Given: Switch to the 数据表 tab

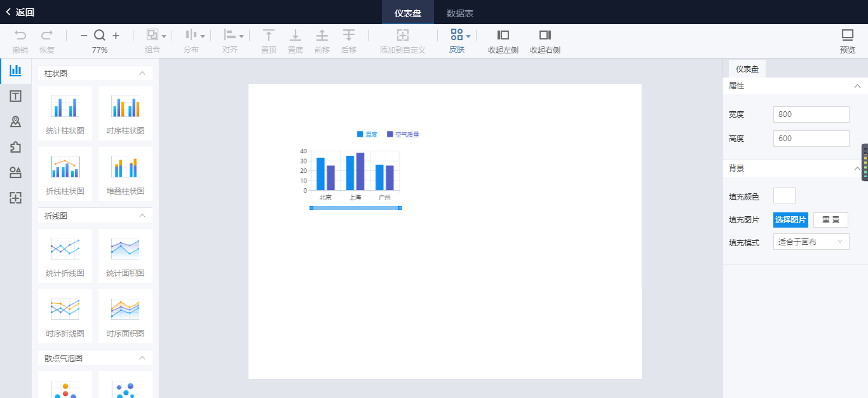Looking at the screenshot, I should 460,13.
